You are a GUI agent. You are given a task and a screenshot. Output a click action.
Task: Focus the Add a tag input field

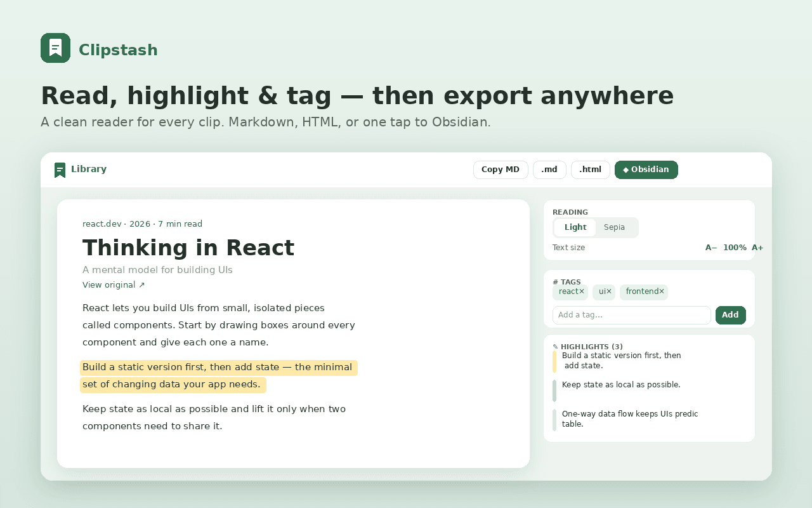(632, 315)
